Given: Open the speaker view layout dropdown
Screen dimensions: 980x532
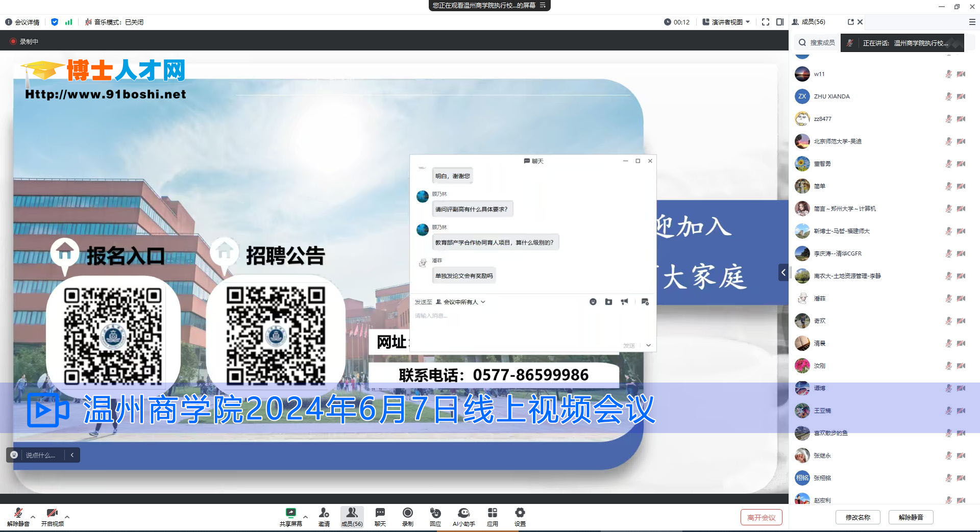Looking at the screenshot, I should 726,22.
